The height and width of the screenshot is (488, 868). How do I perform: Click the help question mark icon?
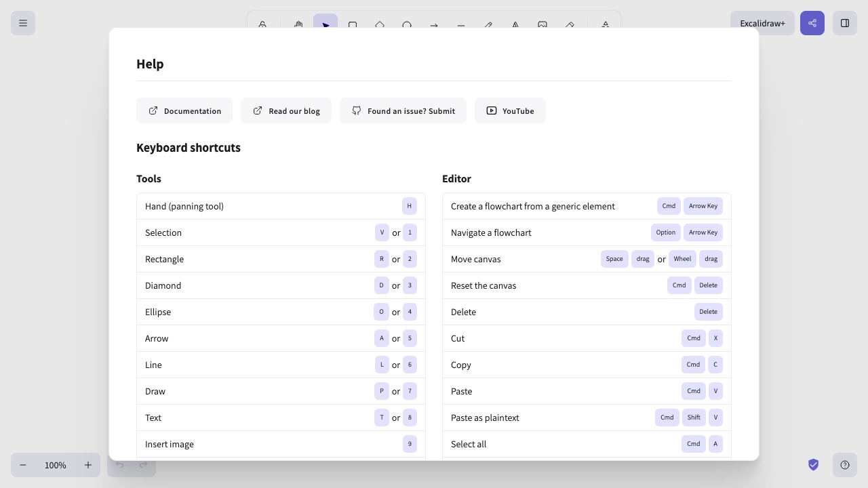[845, 465]
